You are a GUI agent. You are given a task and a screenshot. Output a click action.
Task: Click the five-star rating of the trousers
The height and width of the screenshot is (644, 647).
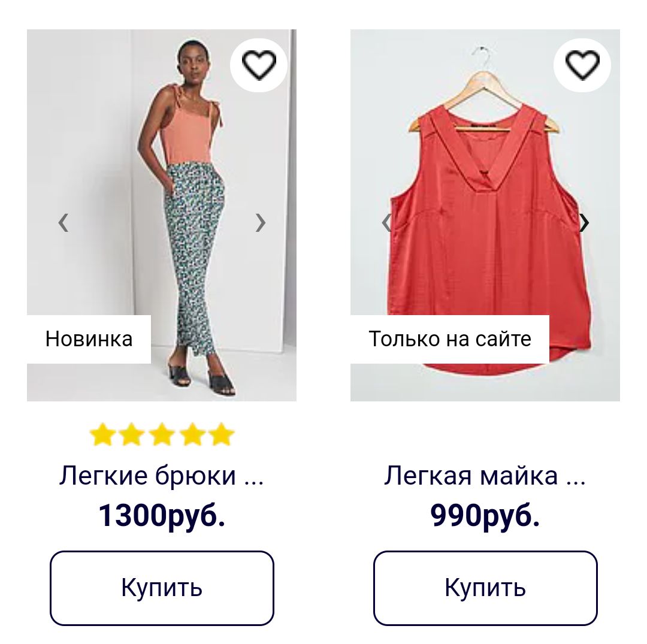click(x=162, y=434)
